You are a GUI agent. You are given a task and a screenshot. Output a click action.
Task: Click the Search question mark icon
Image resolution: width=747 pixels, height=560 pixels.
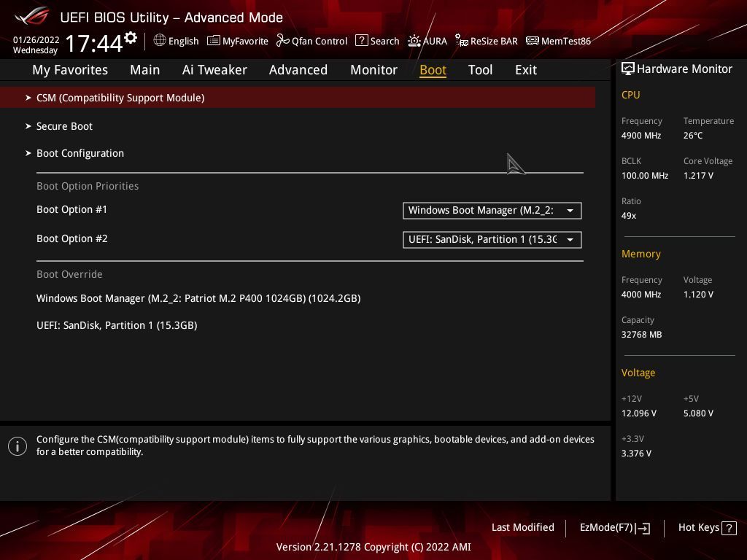tap(362, 41)
